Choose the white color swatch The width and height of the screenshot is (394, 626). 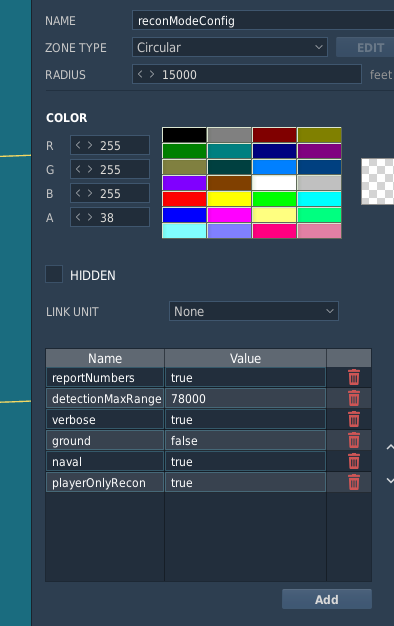[274, 183]
